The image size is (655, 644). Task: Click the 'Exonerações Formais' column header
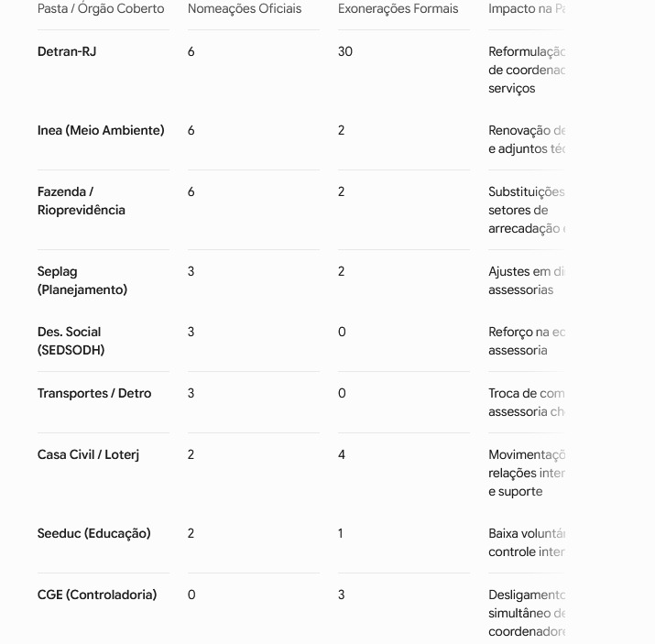(398, 9)
